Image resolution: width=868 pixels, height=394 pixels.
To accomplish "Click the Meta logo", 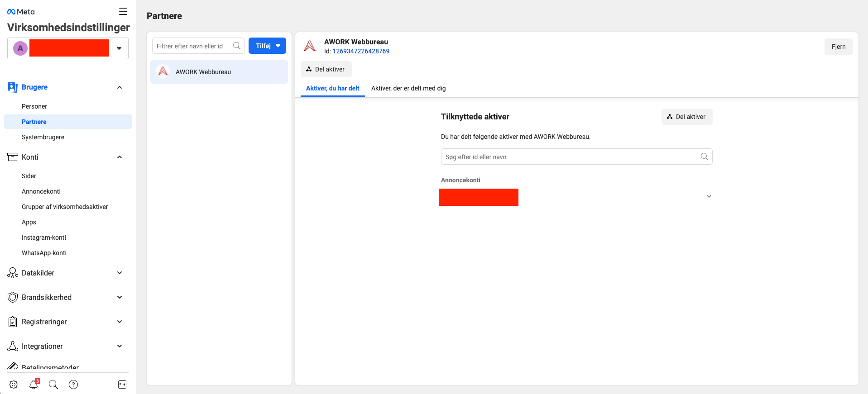I will click(21, 12).
